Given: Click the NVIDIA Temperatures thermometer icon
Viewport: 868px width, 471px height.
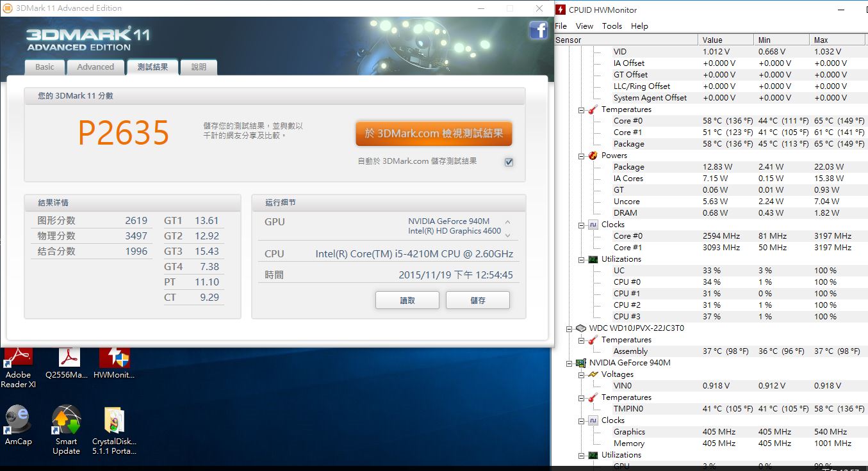Looking at the screenshot, I should coord(593,397).
